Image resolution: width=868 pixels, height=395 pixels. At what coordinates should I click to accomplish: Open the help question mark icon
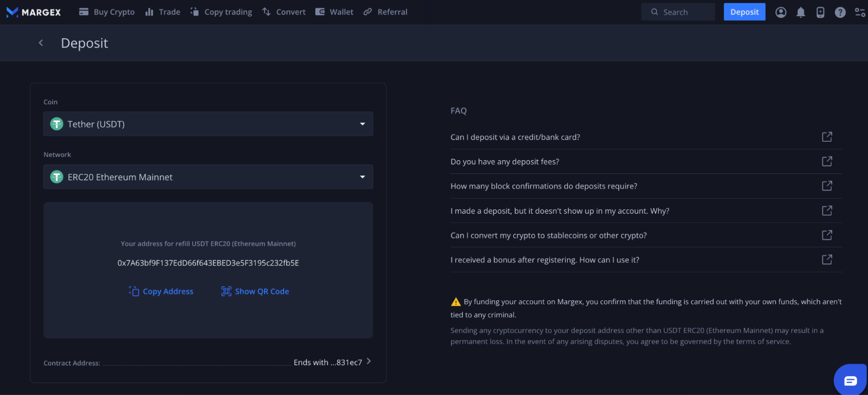point(840,12)
